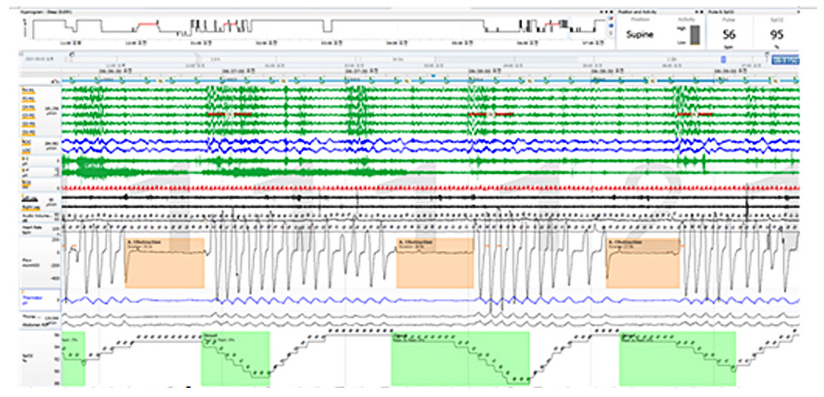Select the Thermistor channel label
Screen dimensions: 824x397
point(34,299)
